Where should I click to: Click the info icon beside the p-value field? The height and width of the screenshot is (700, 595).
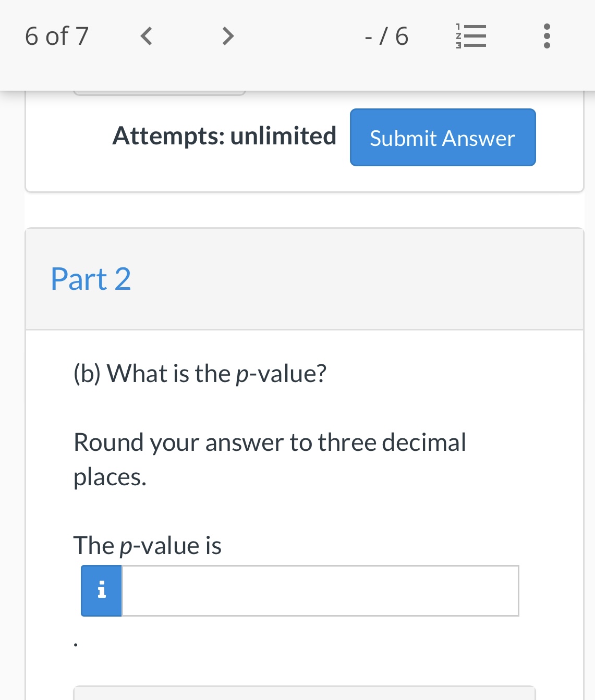[101, 591]
